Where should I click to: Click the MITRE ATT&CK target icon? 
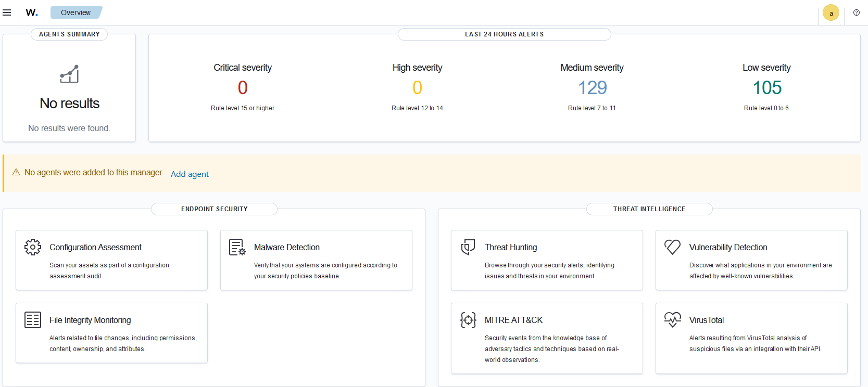[468, 320]
